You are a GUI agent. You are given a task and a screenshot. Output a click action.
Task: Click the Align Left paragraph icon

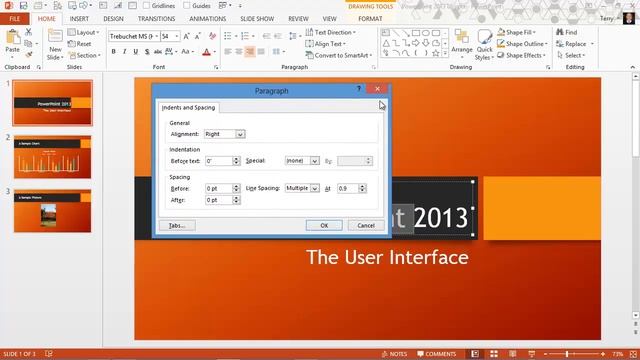pyautogui.click(x=228, y=51)
